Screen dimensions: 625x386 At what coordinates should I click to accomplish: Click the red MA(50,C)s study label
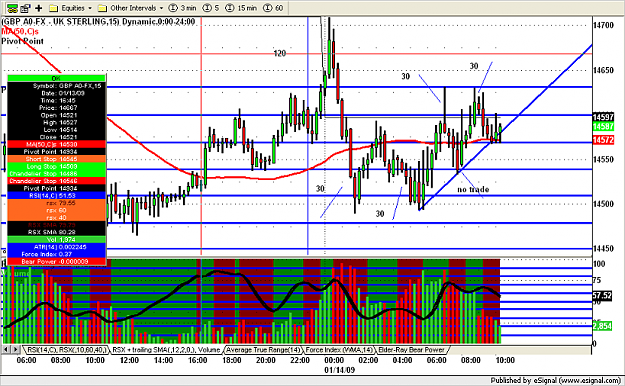(20, 31)
